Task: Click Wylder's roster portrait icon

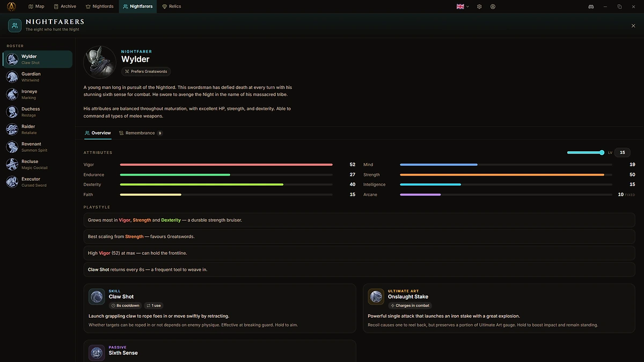Action: 12,59
